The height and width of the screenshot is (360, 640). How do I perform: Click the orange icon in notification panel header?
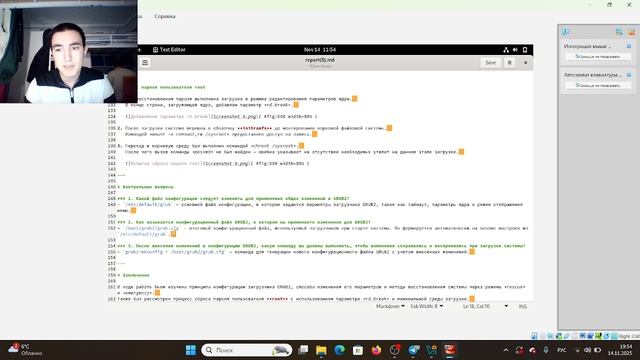coord(631,32)
